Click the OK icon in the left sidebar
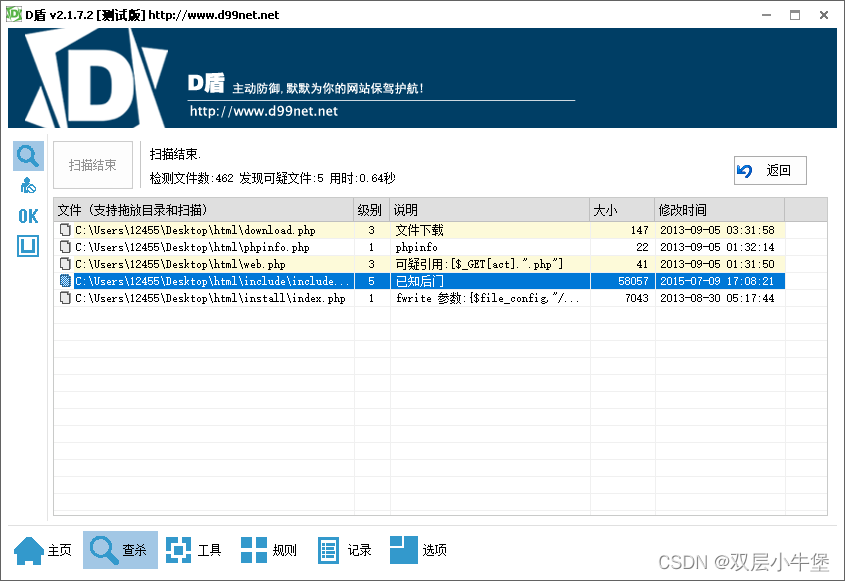The height and width of the screenshot is (581, 845). 27,216
